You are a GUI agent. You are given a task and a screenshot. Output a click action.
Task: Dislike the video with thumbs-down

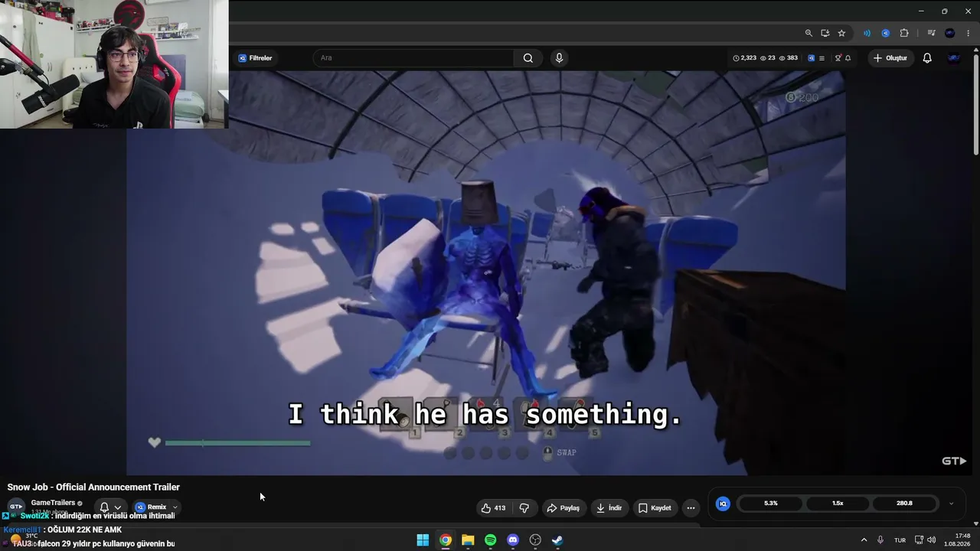(524, 508)
